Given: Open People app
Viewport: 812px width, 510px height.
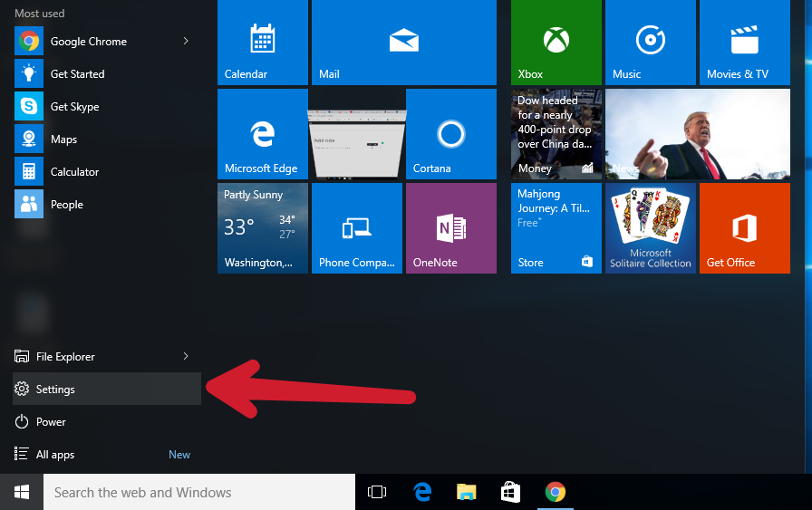Looking at the screenshot, I should [107, 205].
